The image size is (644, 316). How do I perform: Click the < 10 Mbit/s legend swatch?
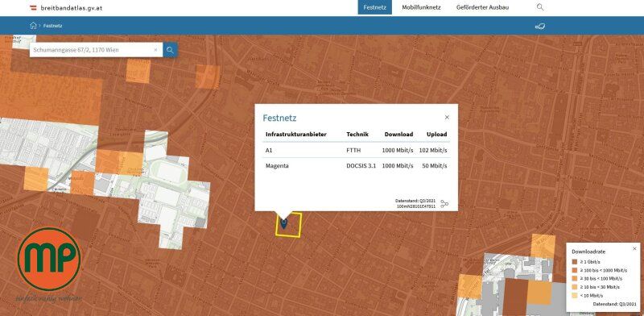(576, 295)
